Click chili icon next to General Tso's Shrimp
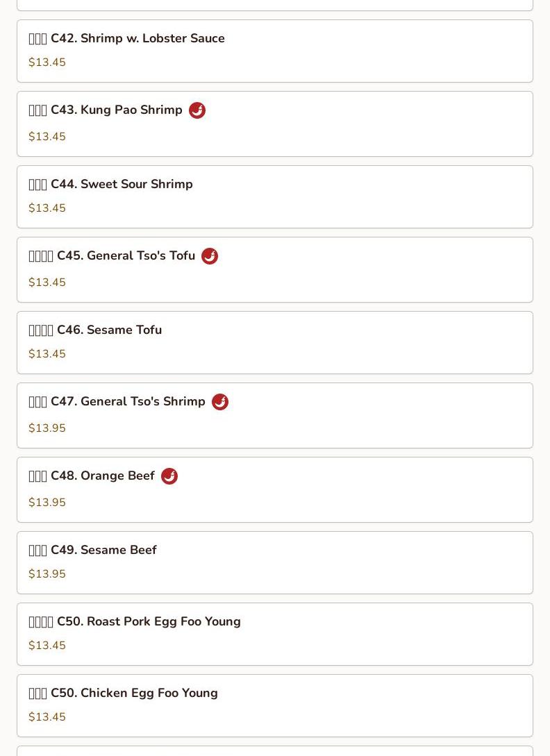The width and height of the screenshot is (550, 756). point(220,402)
